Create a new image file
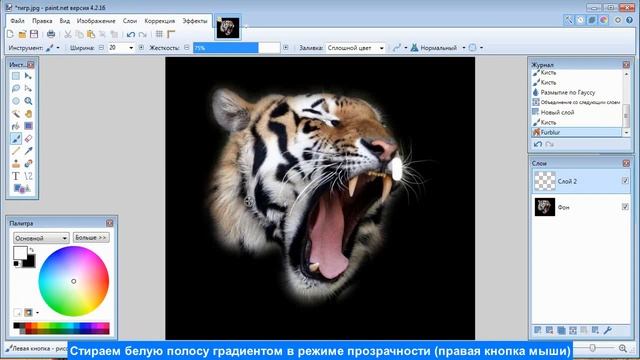The height and width of the screenshot is (360, 640). pyautogui.click(x=11, y=34)
